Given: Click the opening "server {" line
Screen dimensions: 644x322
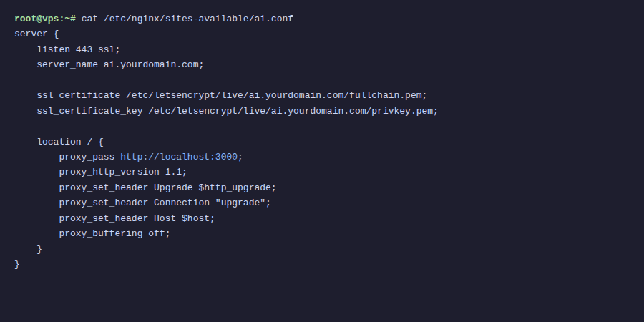Looking at the screenshot, I should tap(36, 34).
